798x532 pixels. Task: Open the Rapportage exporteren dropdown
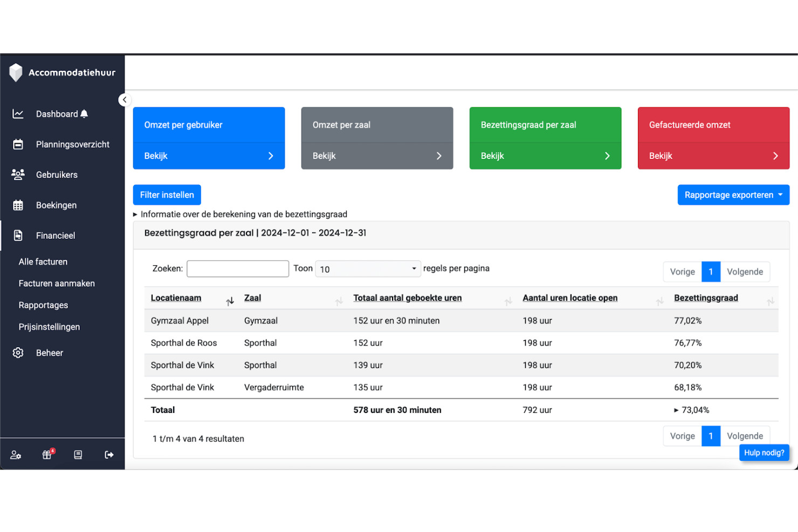point(733,195)
